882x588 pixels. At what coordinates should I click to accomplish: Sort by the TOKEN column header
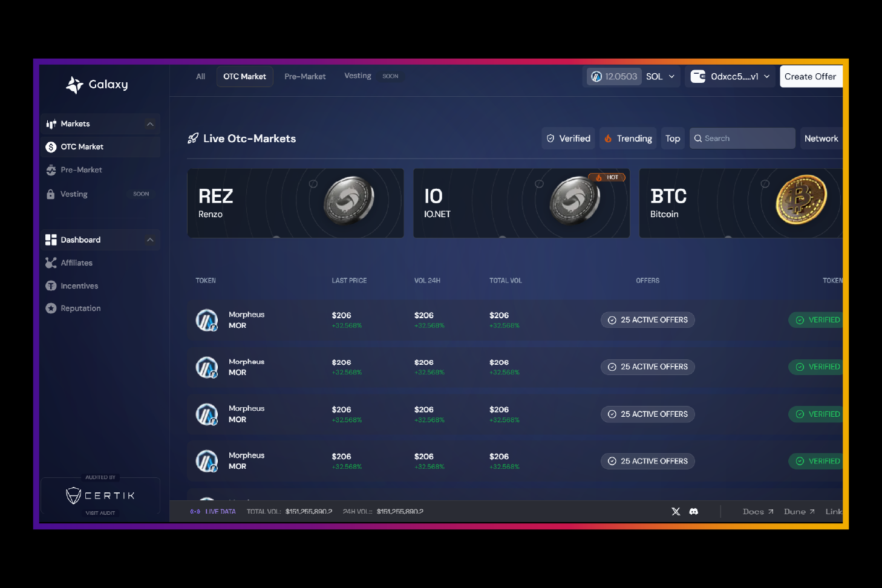pos(206,281)
